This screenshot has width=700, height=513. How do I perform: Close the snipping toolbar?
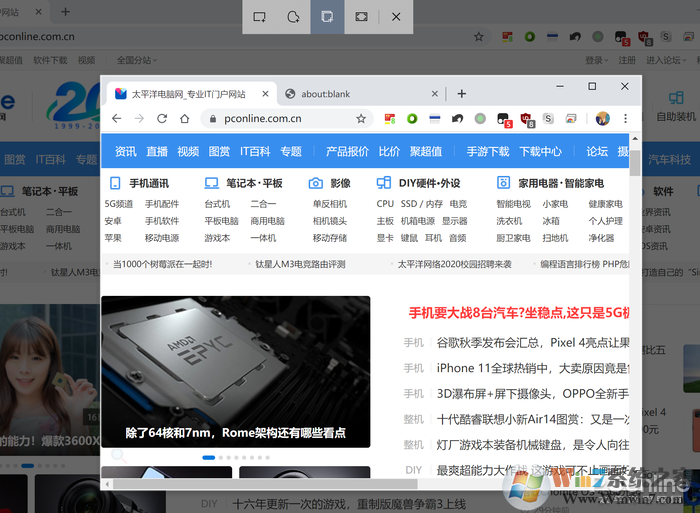click(x=396, y=17)
